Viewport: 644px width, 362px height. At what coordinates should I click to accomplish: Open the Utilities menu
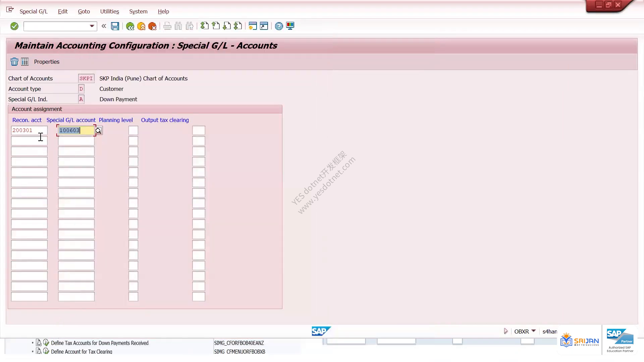coord(110,11)
